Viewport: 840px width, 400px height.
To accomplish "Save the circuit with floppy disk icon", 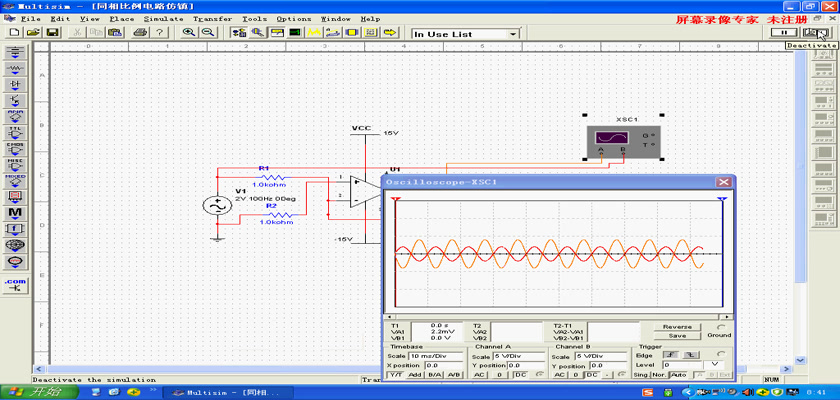I will (x=52, y=33).
